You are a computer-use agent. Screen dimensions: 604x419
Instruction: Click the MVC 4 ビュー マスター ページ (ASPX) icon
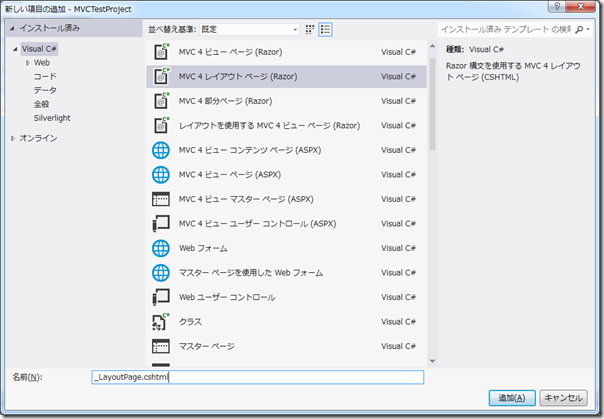(x=161, y=199)
